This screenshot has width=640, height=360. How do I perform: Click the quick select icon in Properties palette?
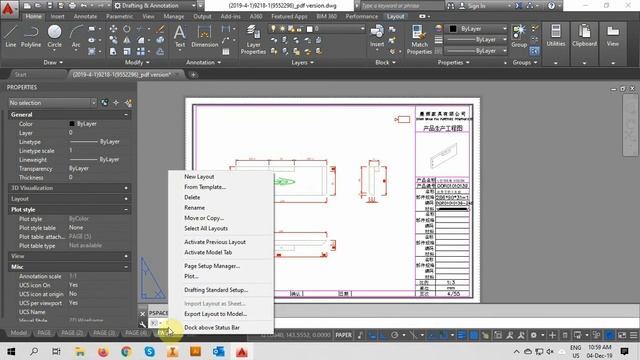click(129, 103)
